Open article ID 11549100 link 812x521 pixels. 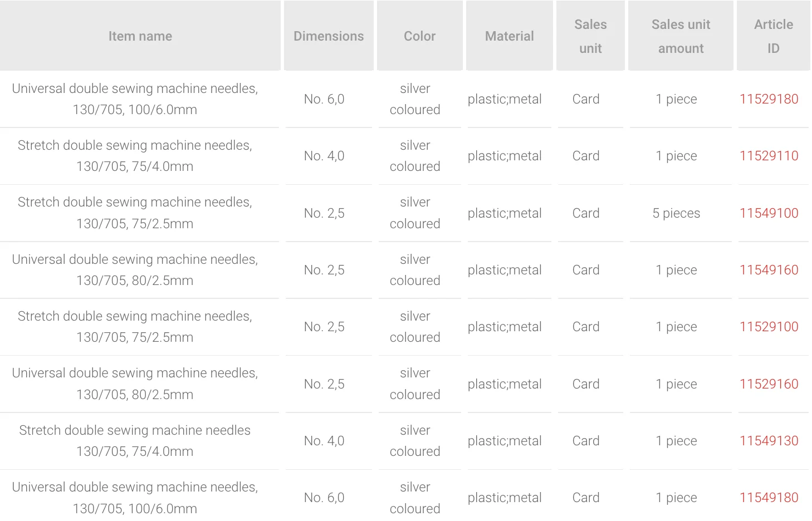769,213
